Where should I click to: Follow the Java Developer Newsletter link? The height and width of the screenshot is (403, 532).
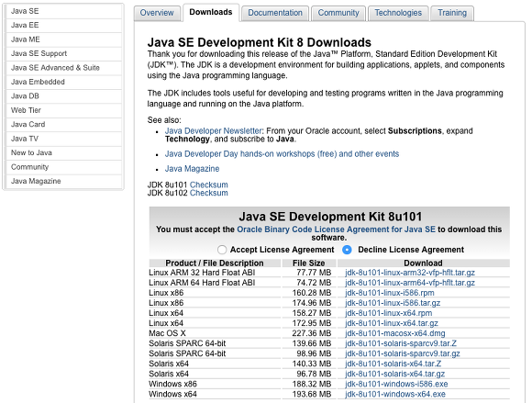click(x=214, y=131)
